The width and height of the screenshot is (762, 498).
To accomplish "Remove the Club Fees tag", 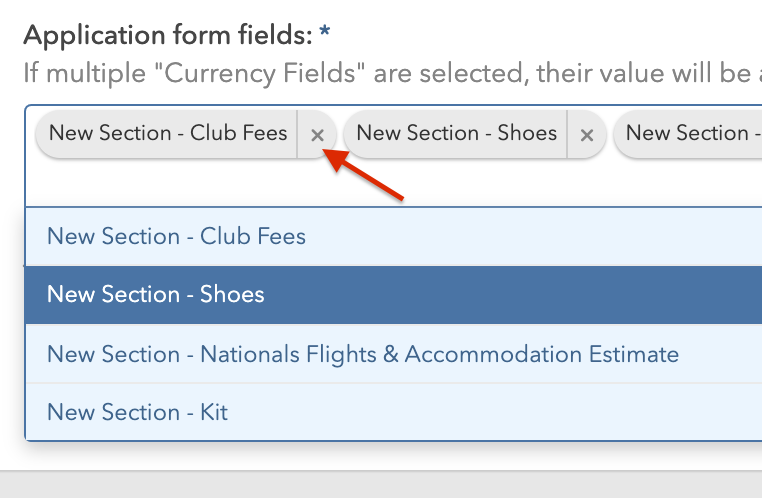I will pyautogui.click(x=317, y=135).
